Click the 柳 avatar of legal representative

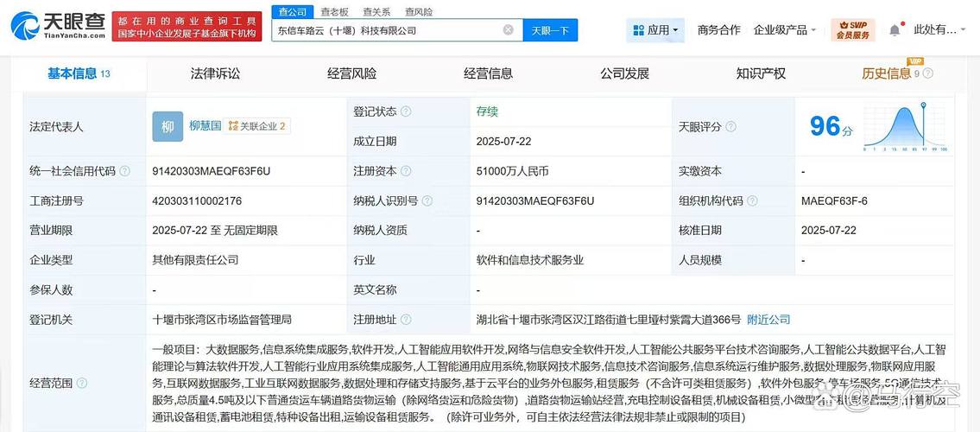click(168, 127)
